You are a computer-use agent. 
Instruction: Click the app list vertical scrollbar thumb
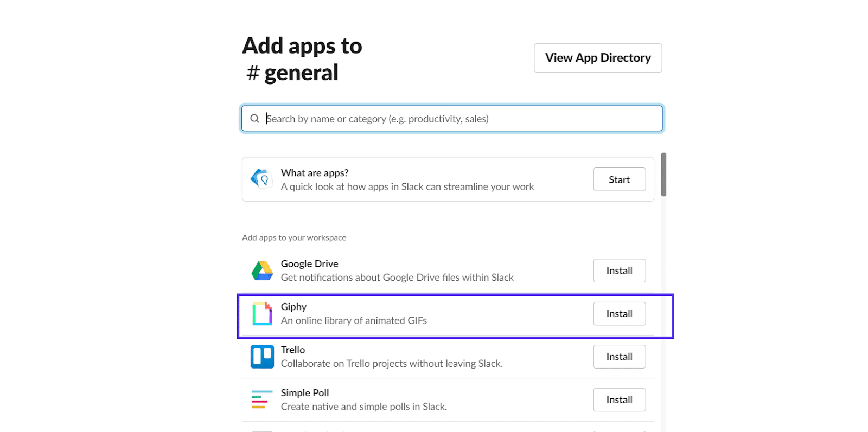pyautogui.click(x=663, y=175)
